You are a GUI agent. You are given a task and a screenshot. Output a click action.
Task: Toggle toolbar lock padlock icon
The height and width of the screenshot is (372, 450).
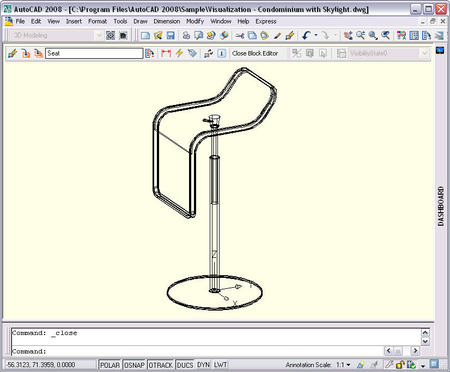pyautogui.click(x=400, y=365)
